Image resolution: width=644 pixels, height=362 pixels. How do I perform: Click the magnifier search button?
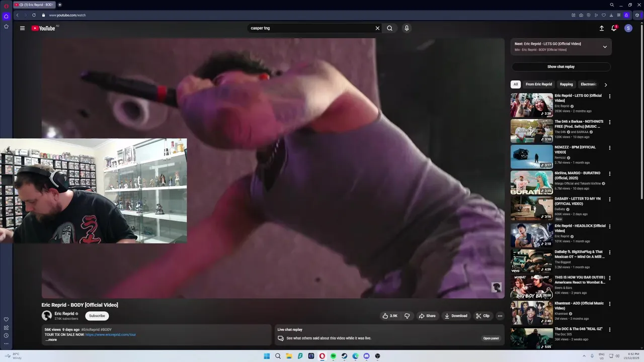click(x=389, y=28)
